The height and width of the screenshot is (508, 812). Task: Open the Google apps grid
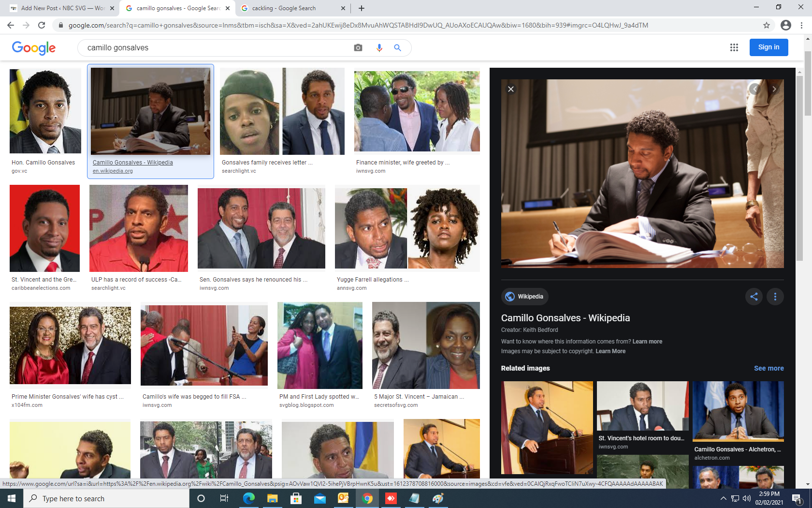click(x=734, y=47)
